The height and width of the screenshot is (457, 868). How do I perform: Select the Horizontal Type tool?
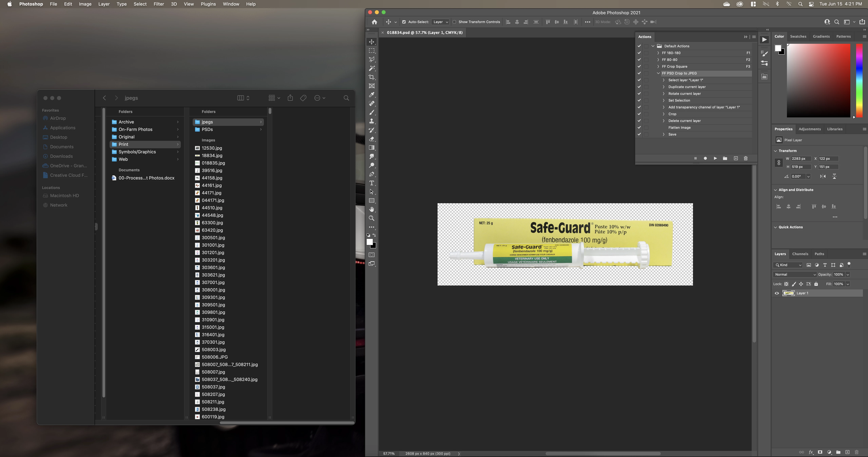(x=372, y=183)
